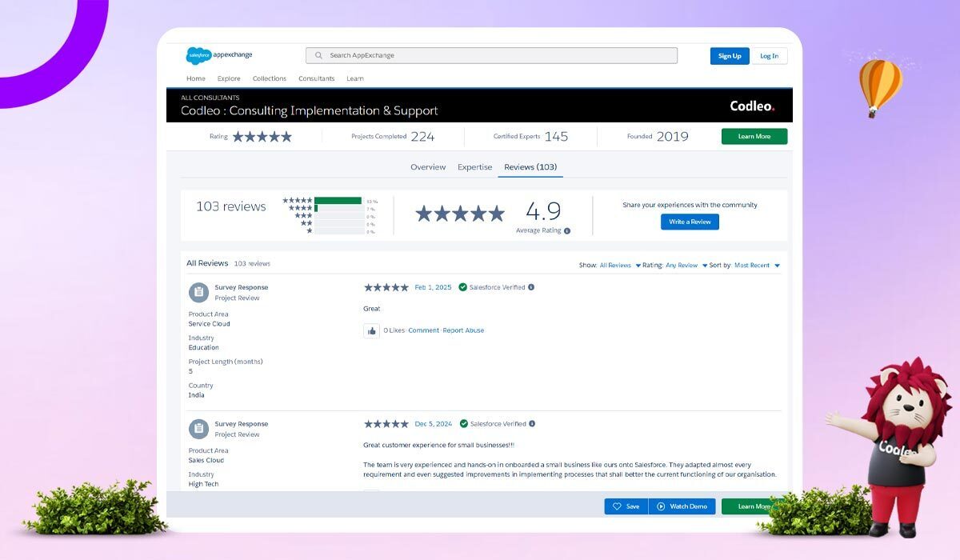Screen dimensions: 960x560
Task: Go to Home in navigation
Action: 196,78
